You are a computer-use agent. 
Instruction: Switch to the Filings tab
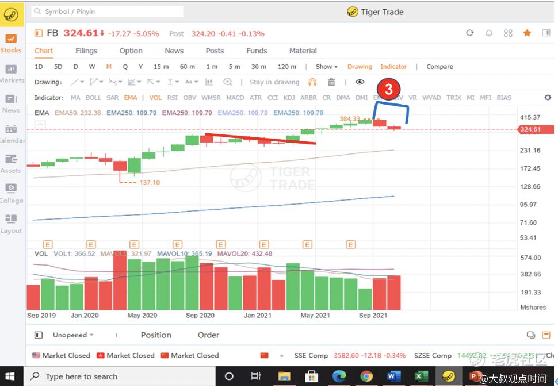point(86,51)
